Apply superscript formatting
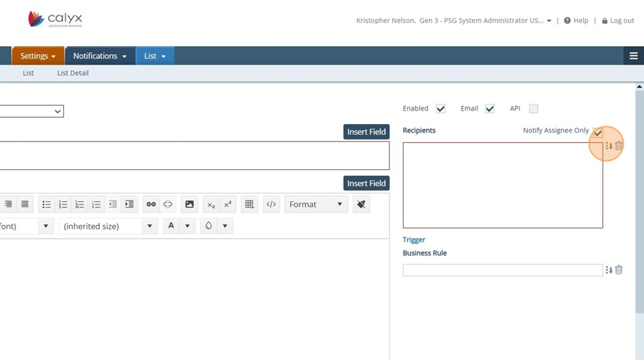 [x=228, y=205]
